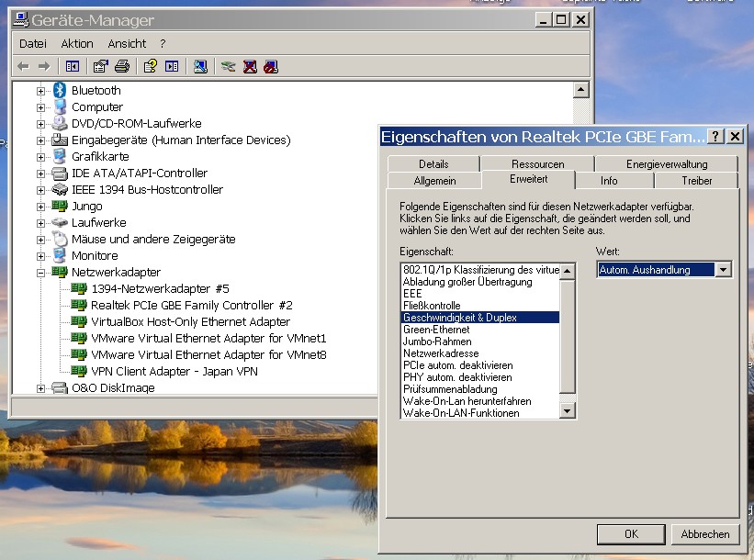Click the IDE ATA/ATAPI controller icon

pyautogui.click(x=60, y=173)
